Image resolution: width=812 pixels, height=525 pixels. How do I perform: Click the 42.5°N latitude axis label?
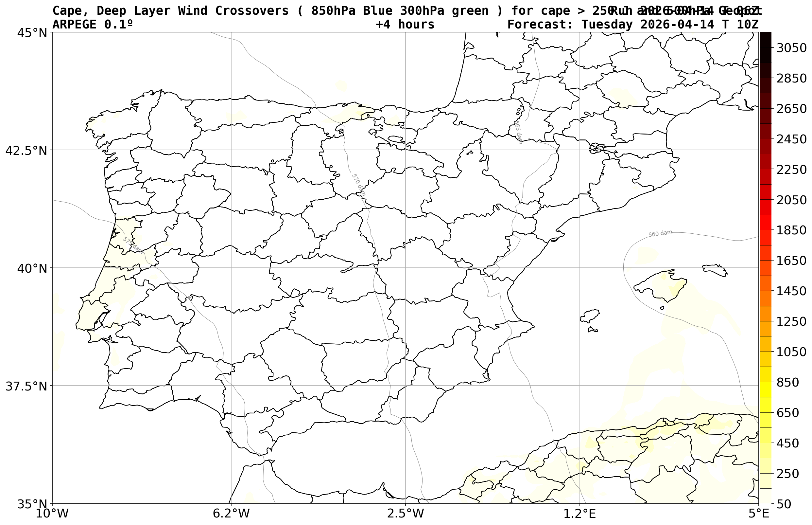click(x=26, y=151)
